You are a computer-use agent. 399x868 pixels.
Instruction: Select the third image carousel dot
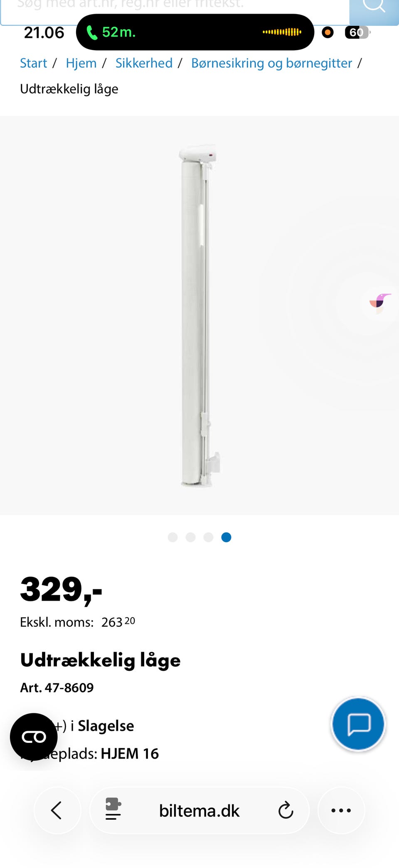tap(208, 537)
